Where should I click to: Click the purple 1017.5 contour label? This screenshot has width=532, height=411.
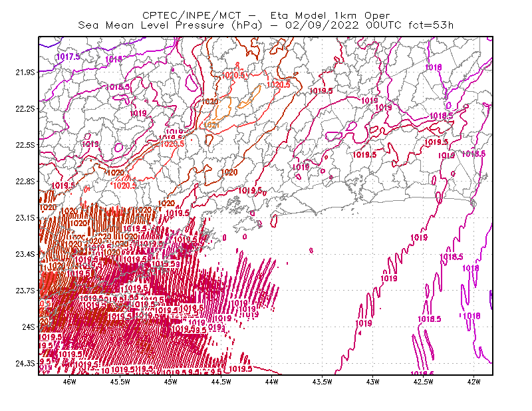point(68,57)
